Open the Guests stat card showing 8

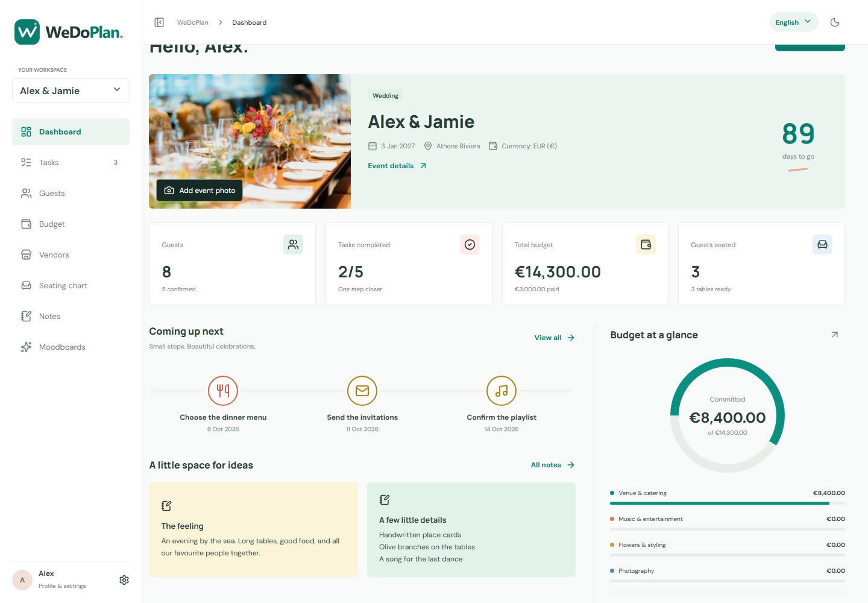(x=232, y=264)
